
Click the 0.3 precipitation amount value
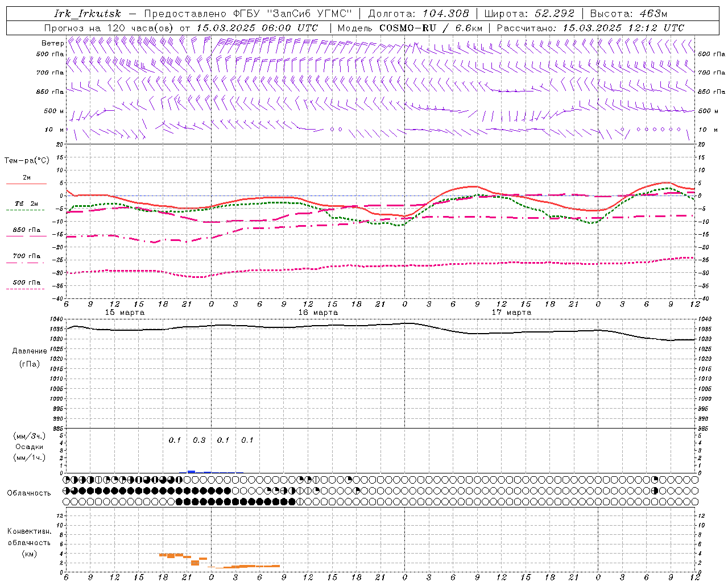(x=199, y=440)
